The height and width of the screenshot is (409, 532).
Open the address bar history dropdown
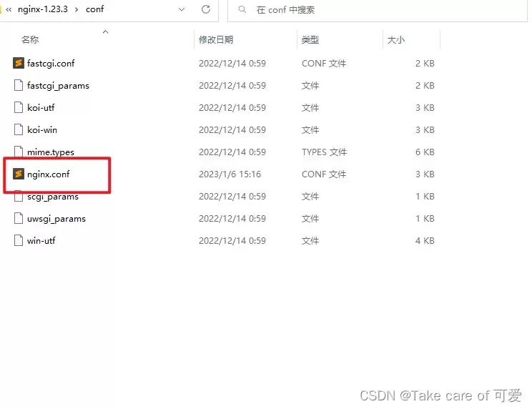tap(182, 9)
